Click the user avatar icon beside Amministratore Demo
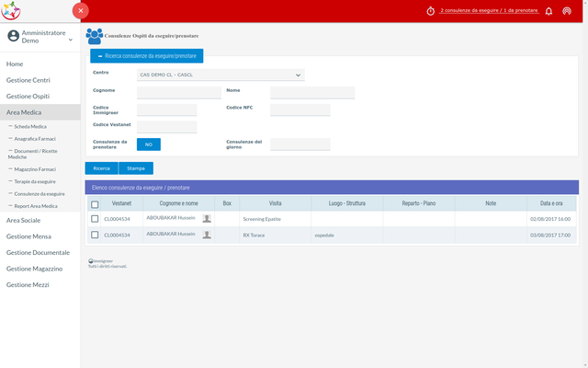Image resolution: width=588 pixels, height=368 pixels. [x=14, y=36]
